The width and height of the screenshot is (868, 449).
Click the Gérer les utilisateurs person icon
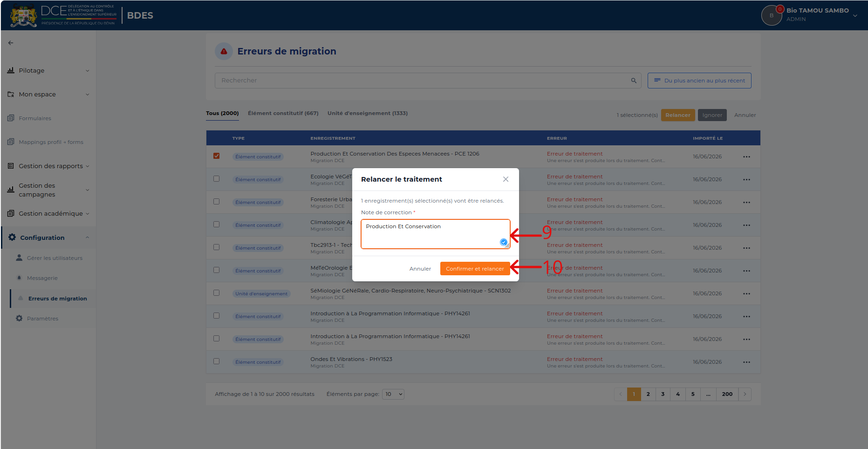19,258
